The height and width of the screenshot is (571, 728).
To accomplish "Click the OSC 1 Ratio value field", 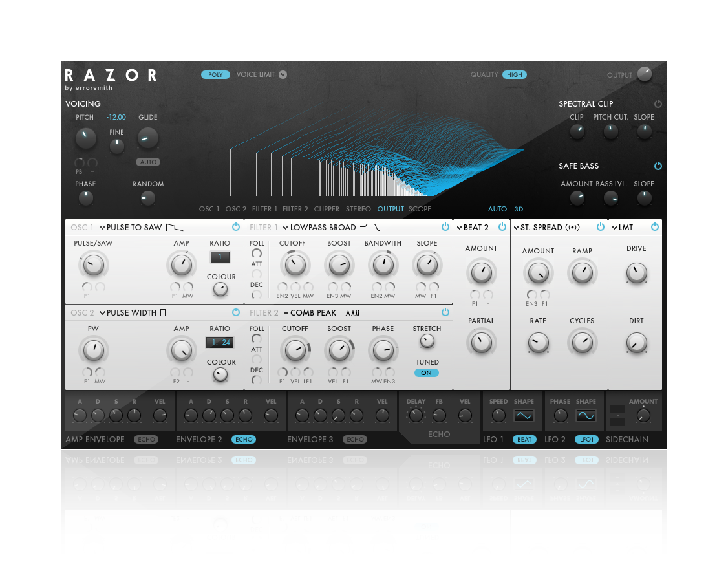I will tap(220, 257).
